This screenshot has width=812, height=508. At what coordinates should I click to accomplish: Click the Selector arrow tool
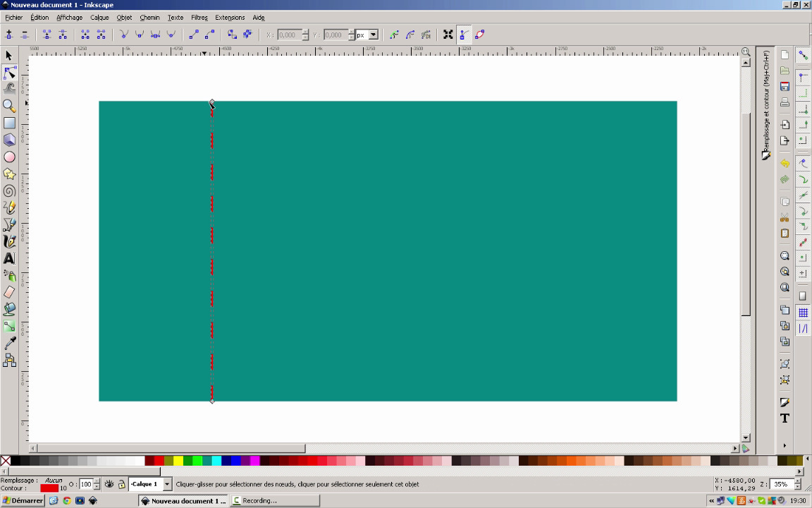coord(9,55)
